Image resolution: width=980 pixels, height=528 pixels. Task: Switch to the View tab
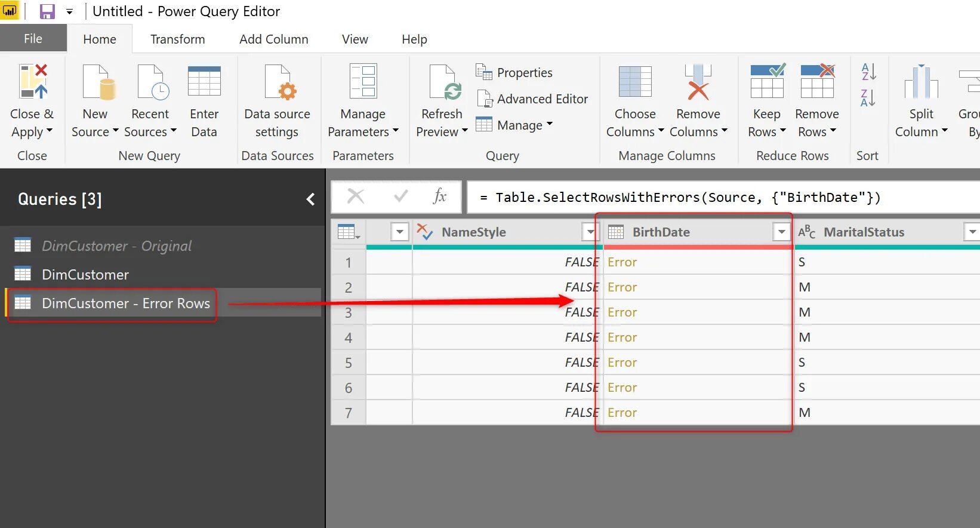[x=355, y=39]
